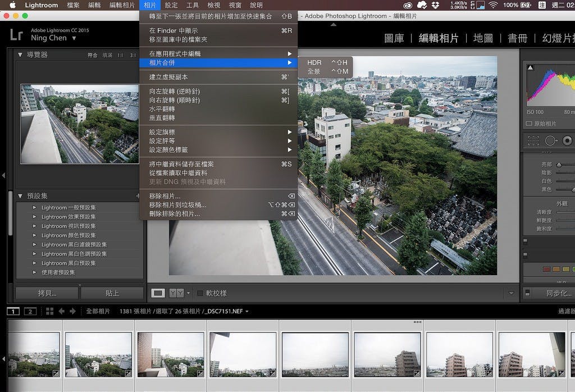Go back with filmstrip left arrow
The image size is (575, 392).
coord(61,311)
